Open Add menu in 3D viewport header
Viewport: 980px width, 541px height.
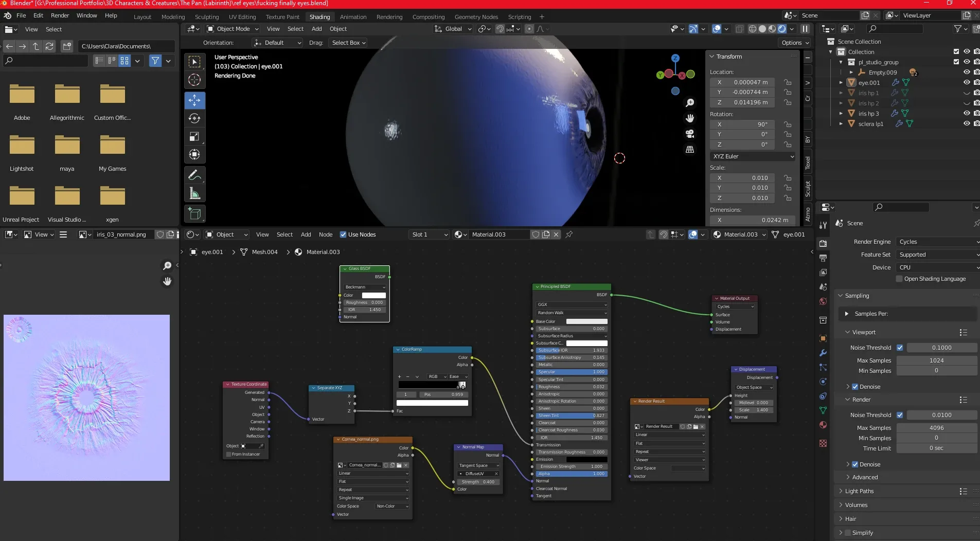pos(317,29)
